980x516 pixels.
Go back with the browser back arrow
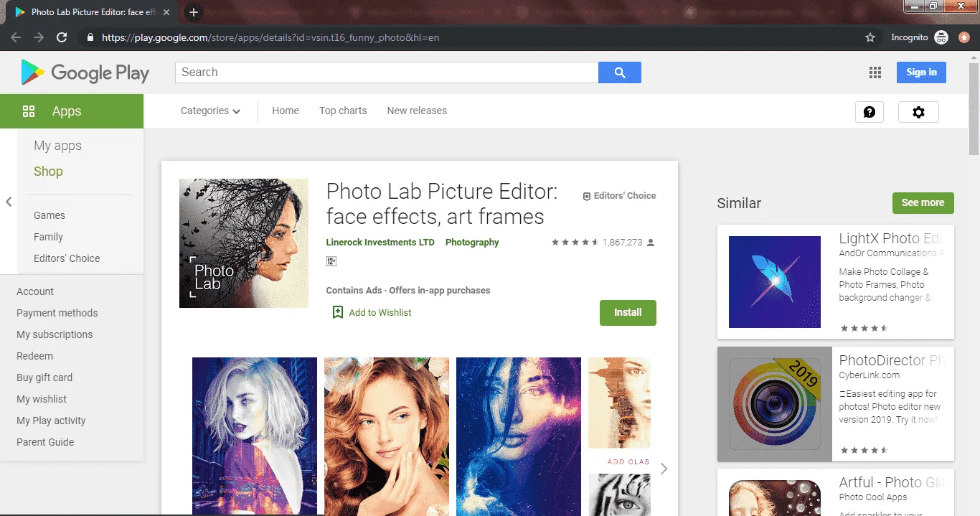(x=16, y=37)
